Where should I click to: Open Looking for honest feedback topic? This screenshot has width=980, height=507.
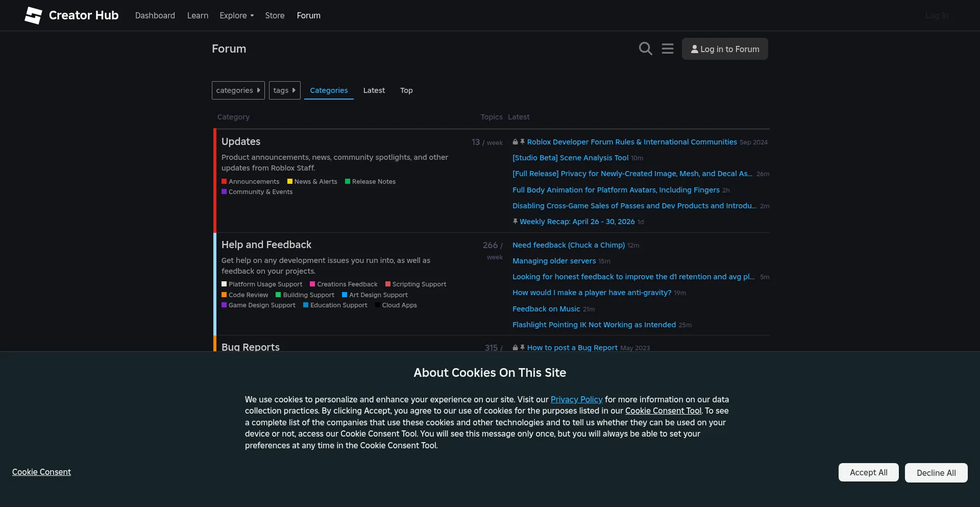pos(633,277)
